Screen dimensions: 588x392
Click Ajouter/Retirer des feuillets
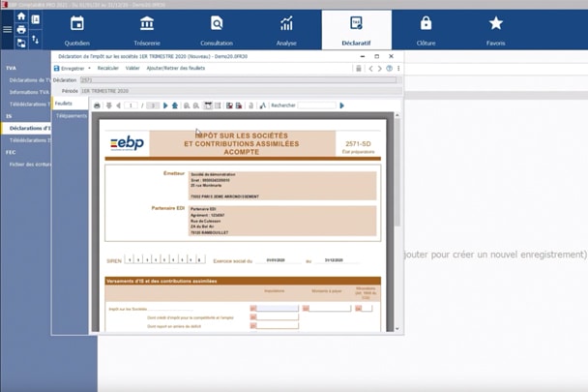[x=175, y=69]
